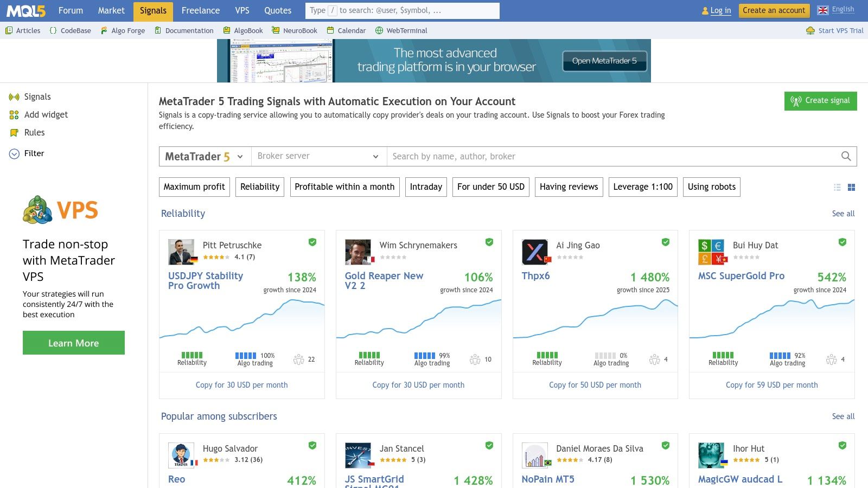
Task: Click Pitt Petruschke's verified shield badge
Action: tap(312, 242)
